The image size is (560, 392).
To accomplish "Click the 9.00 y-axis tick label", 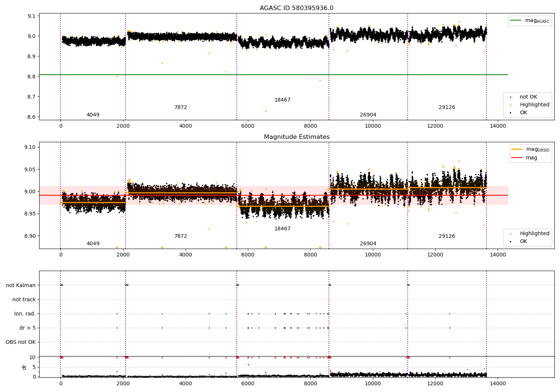I will pos(30,192).
